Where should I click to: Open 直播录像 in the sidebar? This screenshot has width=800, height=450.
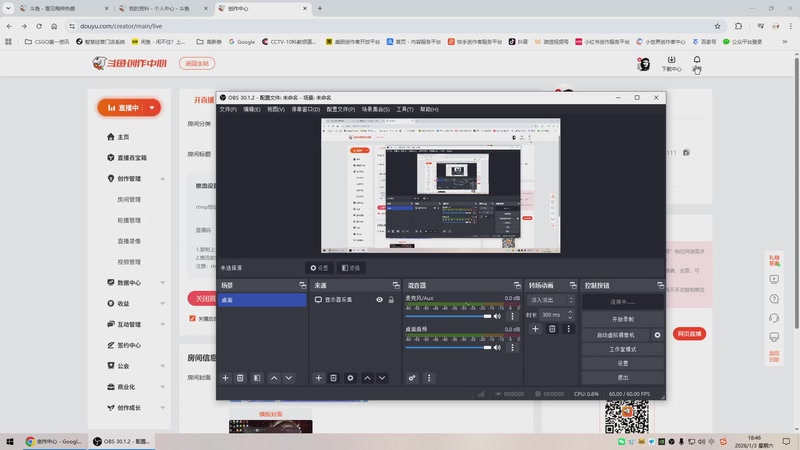coord(129,241)
